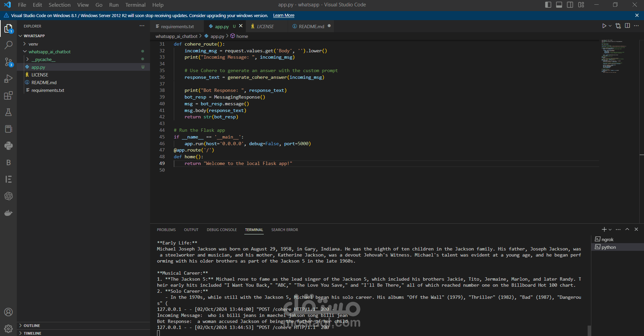This screenshot has height=336, width=644.
Task: Run Python file with play button
Action: click(604, 26)
